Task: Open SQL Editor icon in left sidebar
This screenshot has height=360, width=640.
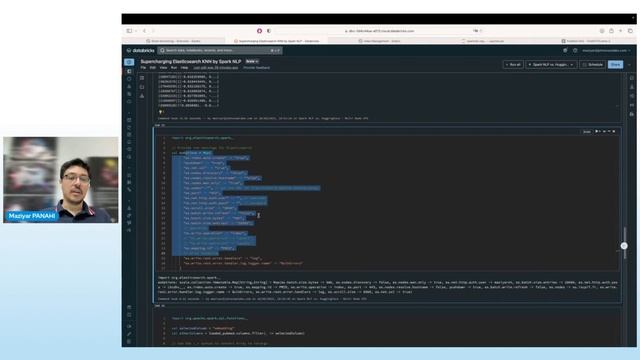Action: click(x=129, y=120)
